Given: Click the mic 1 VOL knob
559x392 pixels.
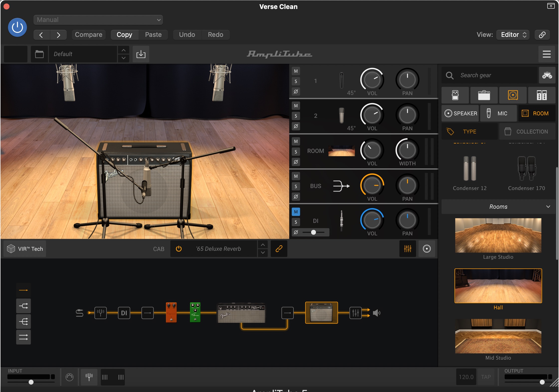Looking at the screenshot, I should coord(372,80).
